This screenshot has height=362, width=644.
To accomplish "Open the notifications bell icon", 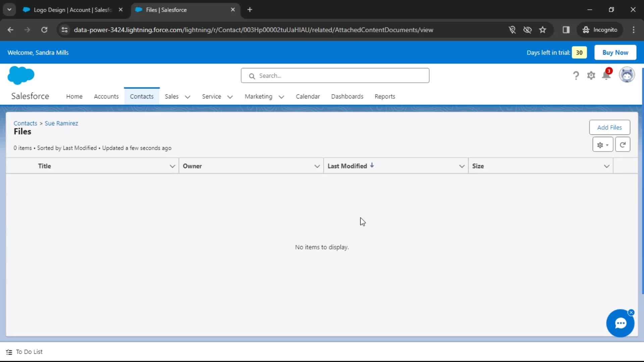I will [606, 75].
